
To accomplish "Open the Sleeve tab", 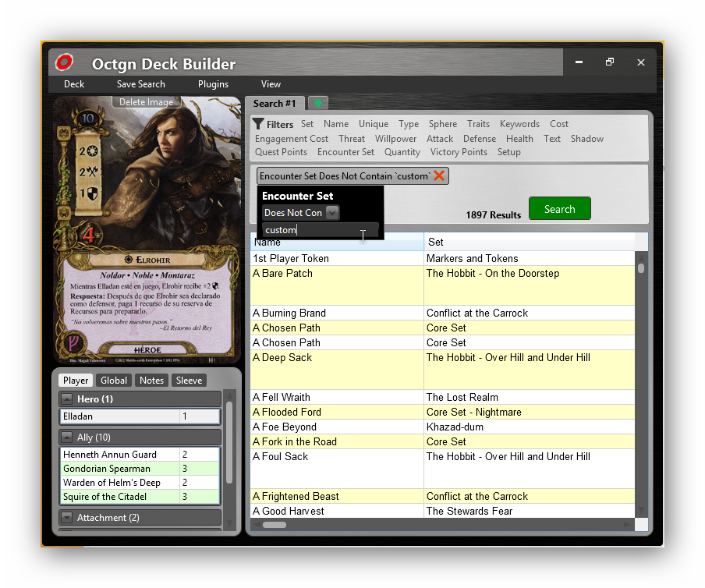I will (x=189, y=381).
